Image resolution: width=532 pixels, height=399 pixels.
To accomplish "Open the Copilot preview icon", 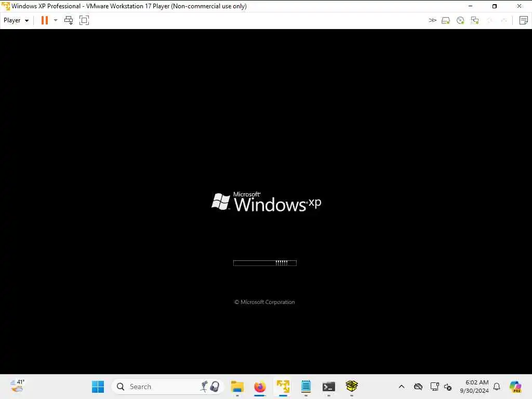I will (x=515, y=387).
